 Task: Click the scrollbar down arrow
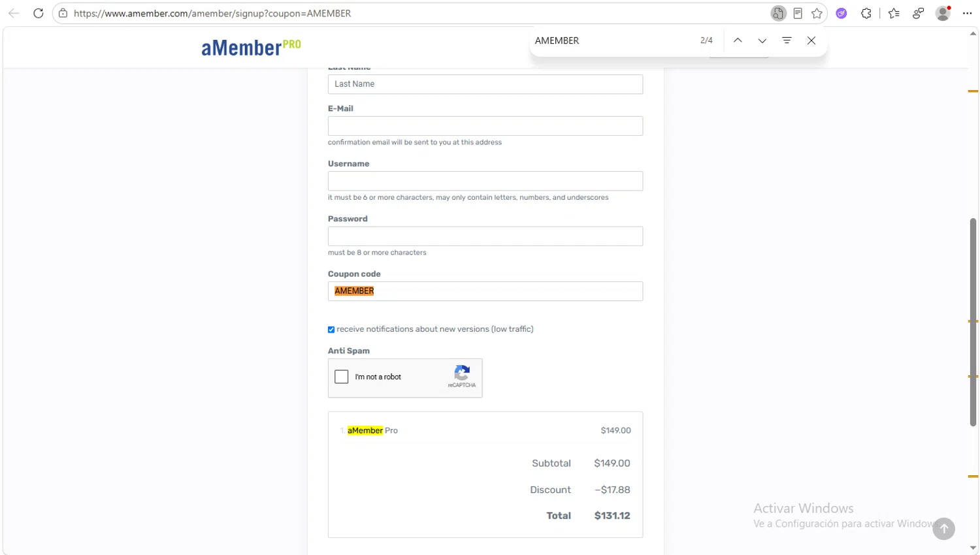[973, 548]
